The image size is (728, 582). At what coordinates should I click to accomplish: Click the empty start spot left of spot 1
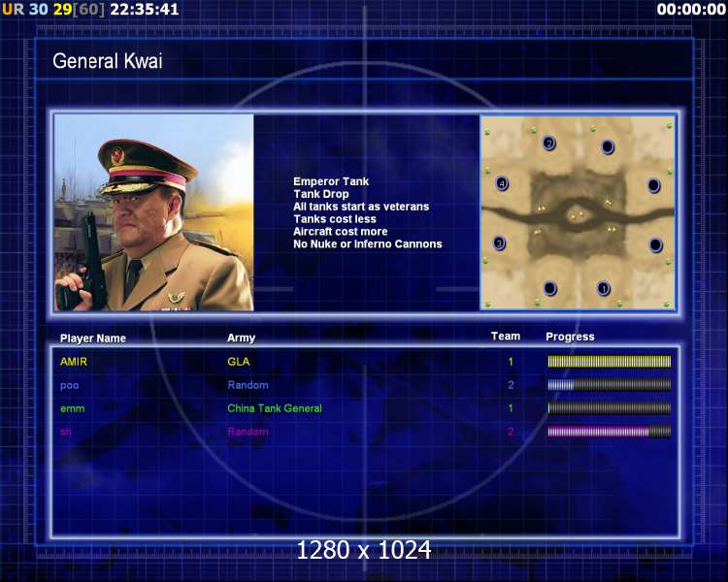tap(549, 288)
